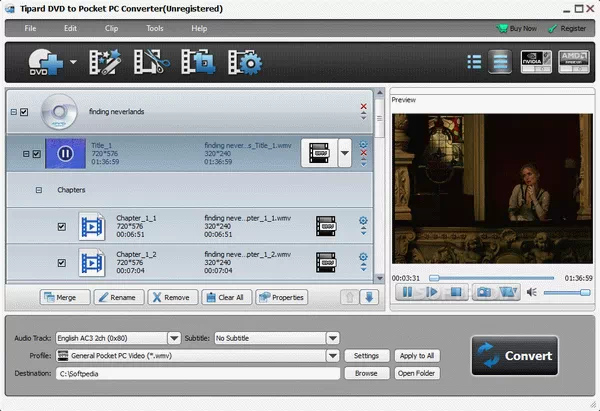
Task: Take a snapshot with the camera icon
Action: [482, 292]
